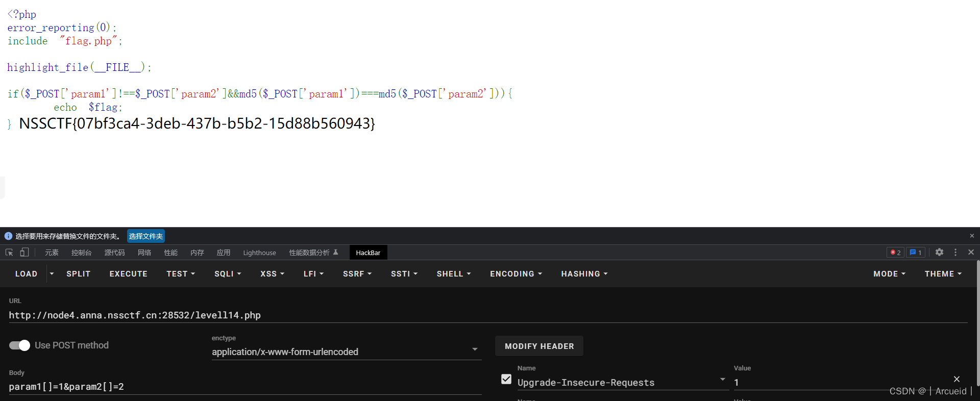Uncheck the Upgrade-Insecure-Requests header checkbox
Viewport: 980px width, 401px height.
[x=506, y=379]
